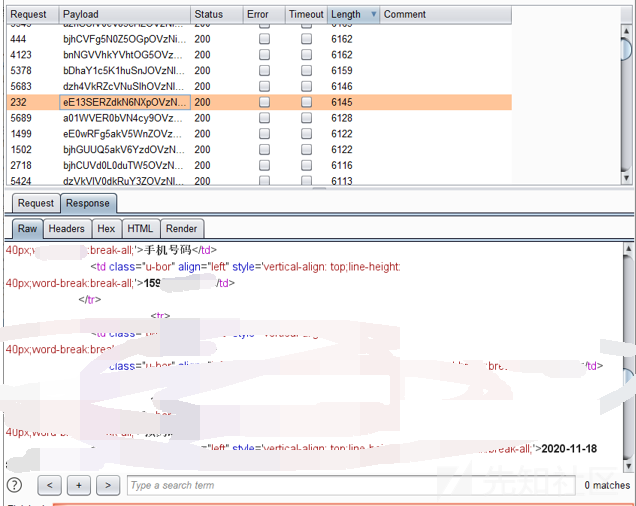The width and height of the screenshot is (636, 506).
Task: Switch to the Response tab
Action: pyautogui.click(x=88, y=203)
